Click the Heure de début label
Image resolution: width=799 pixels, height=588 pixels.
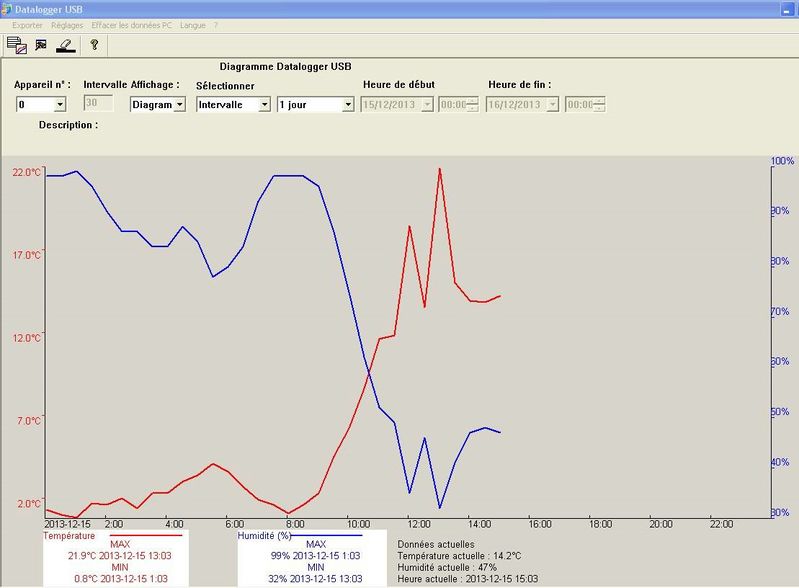[399, 85]
